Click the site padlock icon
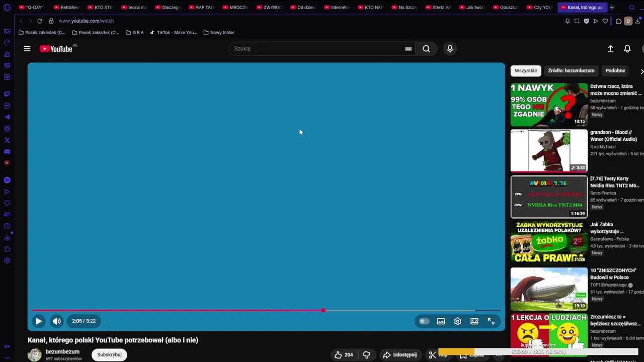 [x=51, y=21]
